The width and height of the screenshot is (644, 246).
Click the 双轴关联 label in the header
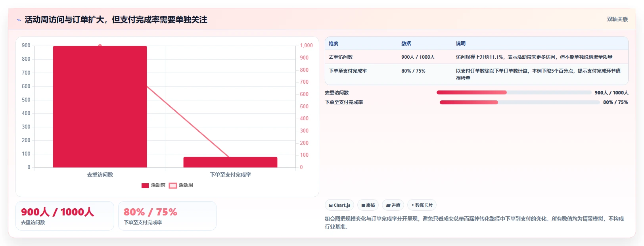click(x=617, y=19)
